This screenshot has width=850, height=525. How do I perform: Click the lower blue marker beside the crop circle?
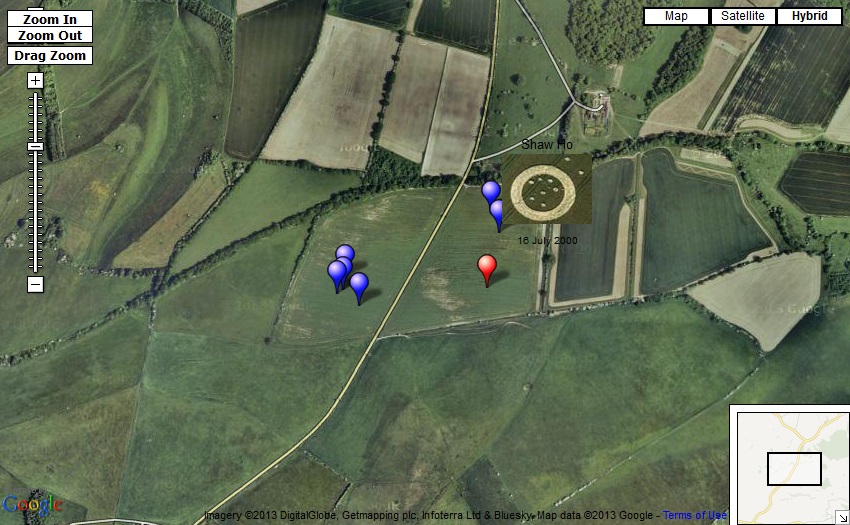click(498, 213)
